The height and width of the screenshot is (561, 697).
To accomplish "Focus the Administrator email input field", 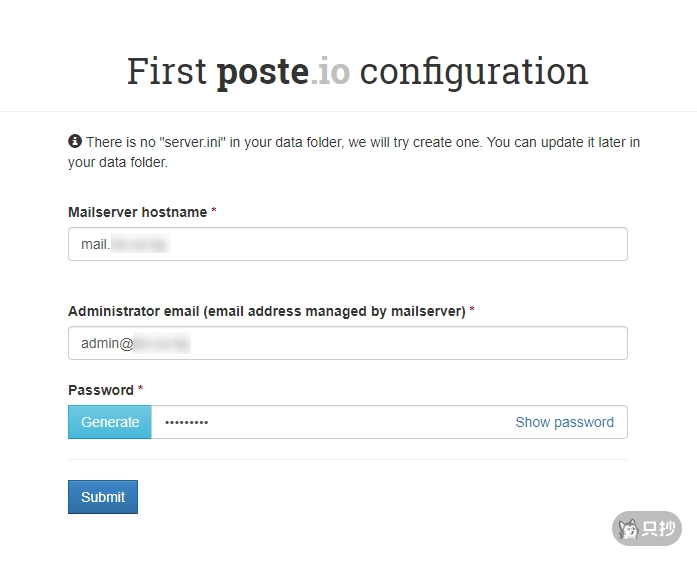I will point(347,343).
